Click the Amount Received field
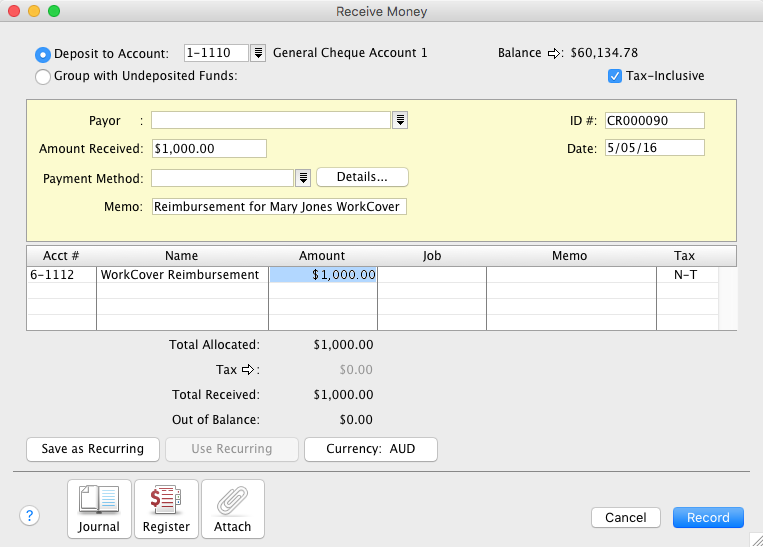Screen dimensions: 763x547 (209, 149)
